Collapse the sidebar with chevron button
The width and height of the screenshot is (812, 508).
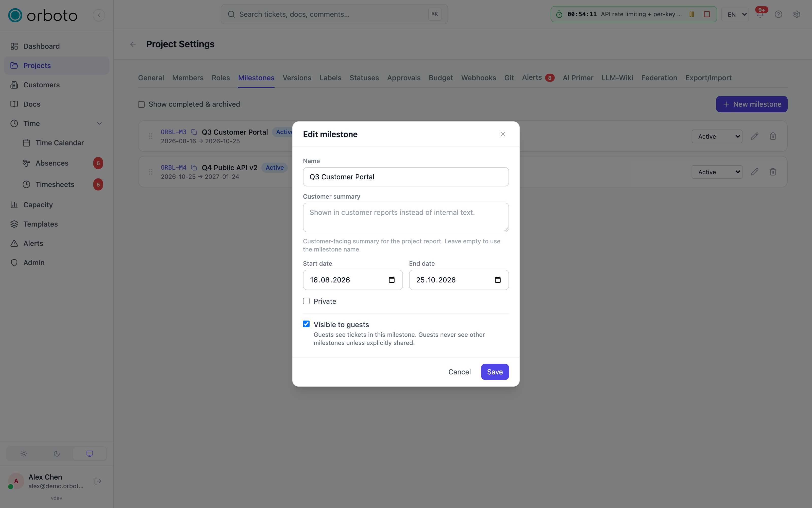pos(99,15)
